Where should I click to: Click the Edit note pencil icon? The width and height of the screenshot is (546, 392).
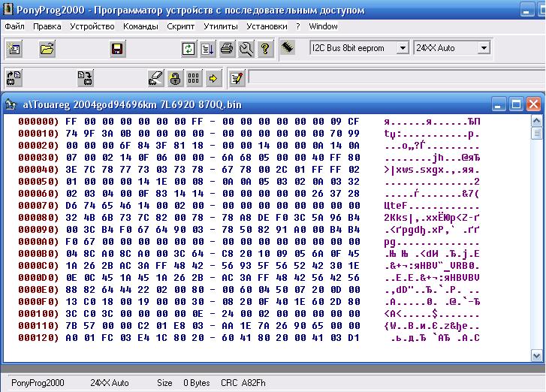point(237,78)
